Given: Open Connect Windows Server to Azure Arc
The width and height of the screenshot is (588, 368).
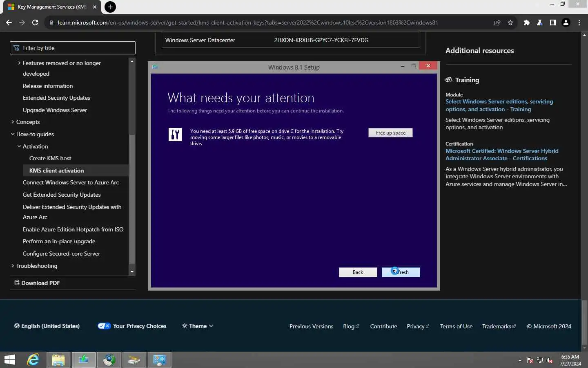Looking at the screenshot, I should 71,182.
